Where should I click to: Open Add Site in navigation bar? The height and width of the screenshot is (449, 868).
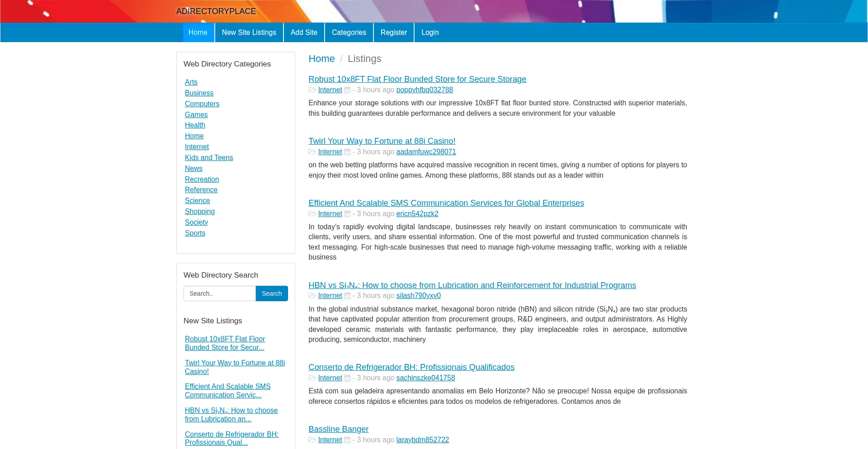coord(304,33)
